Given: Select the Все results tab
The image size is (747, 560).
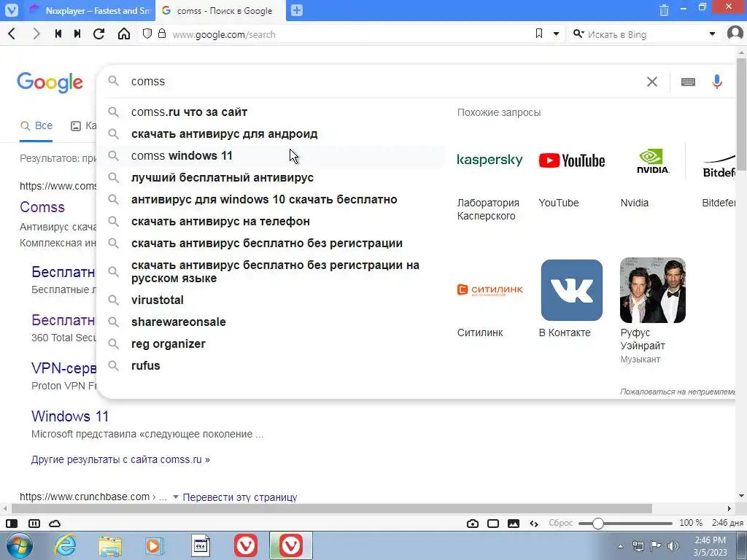Looking at the screenshot, I should click(36, 125).
